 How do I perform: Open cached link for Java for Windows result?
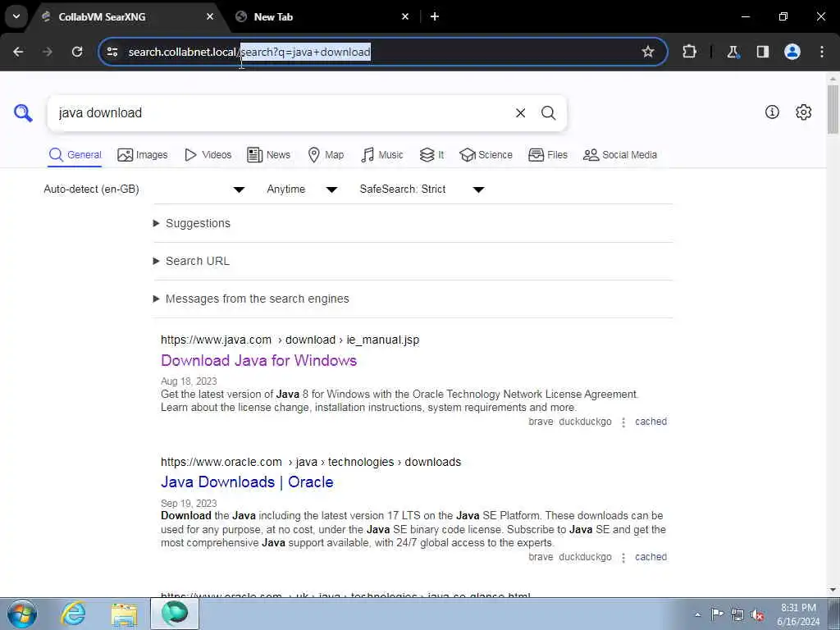[x=651, y=422]
